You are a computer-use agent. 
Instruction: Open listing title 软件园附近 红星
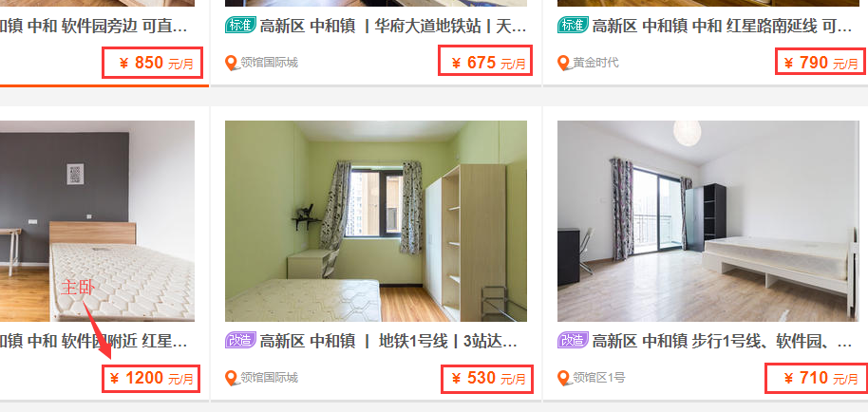tap(94, 341)
